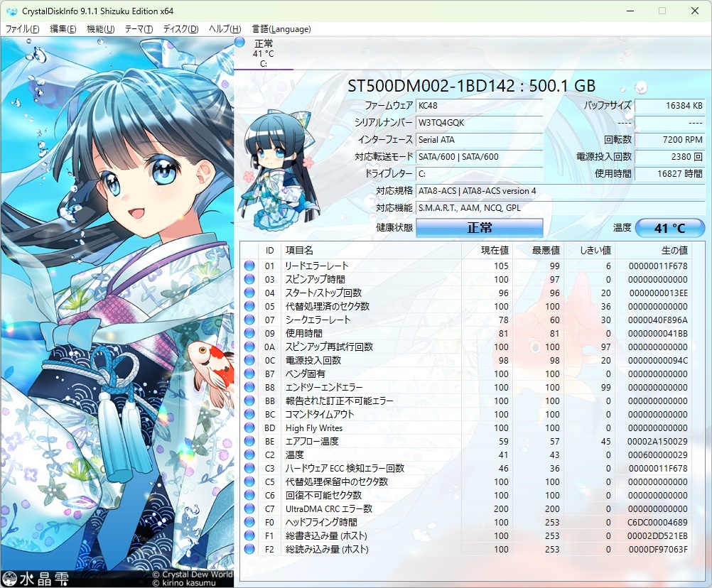Viewport: 712px width, 588px height.
Task: Click the status orb in SMART row C2
Action: [249, 454]
